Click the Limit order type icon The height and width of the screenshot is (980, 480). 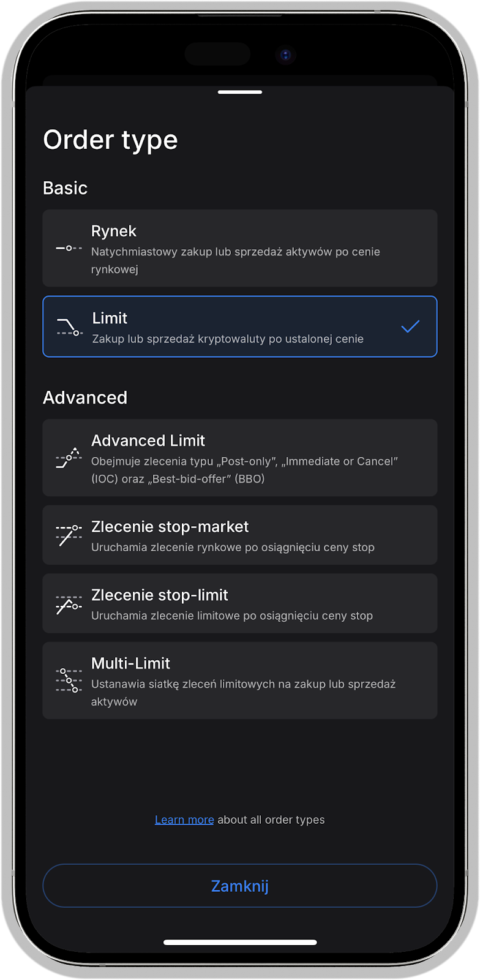pyautogui.click(x=69, y=327)
